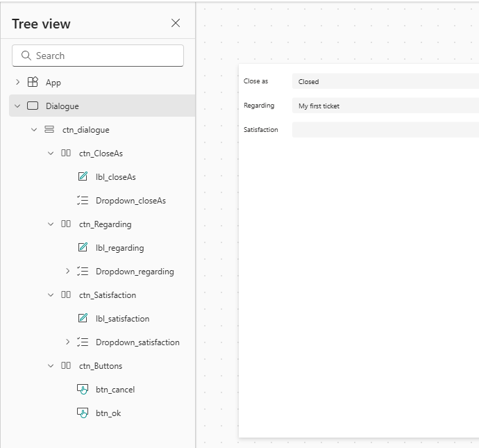Collapse the ctn_Regarding chevron
The width and height of the screenshot is (479, 448).
point(51,224)
